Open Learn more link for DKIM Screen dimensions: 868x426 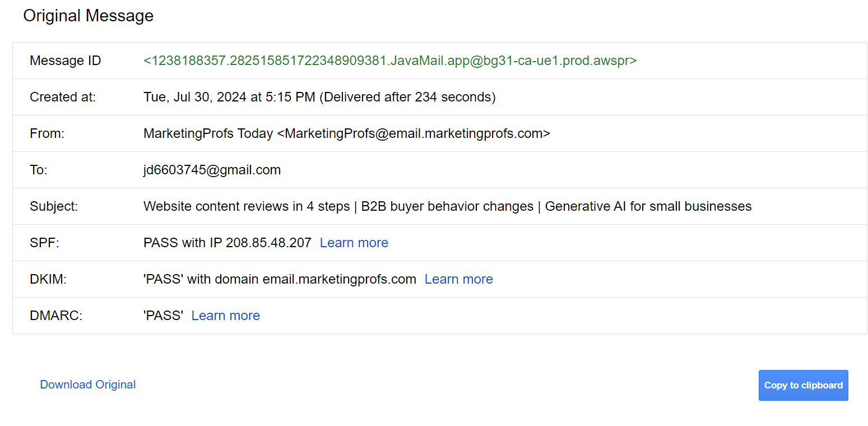458,279
